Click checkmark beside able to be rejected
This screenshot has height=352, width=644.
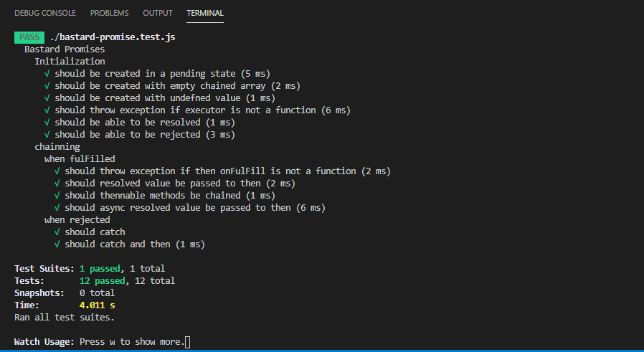click(x=47, y=134)
